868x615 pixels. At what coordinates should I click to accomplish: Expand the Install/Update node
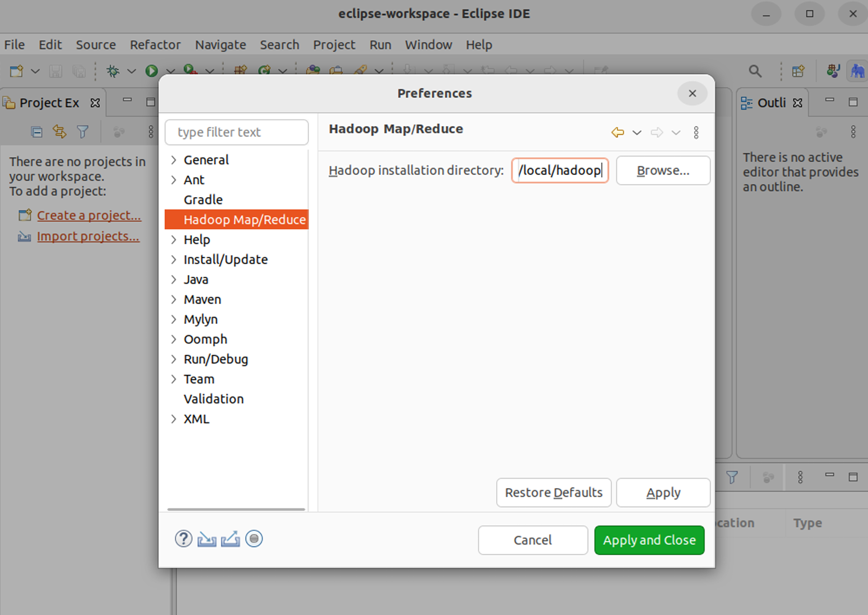coord(174,259)
